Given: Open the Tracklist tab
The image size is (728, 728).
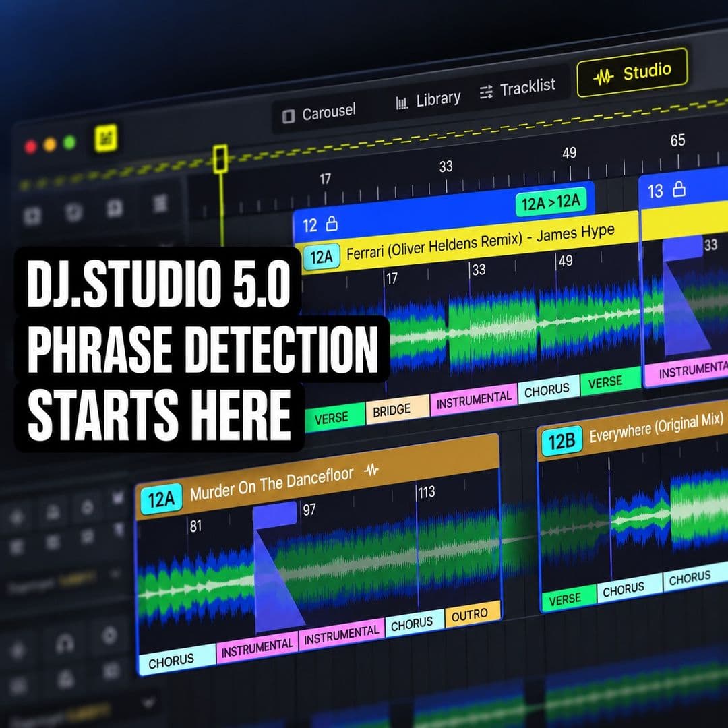Looking at the screenshot, I should point(518,88).
